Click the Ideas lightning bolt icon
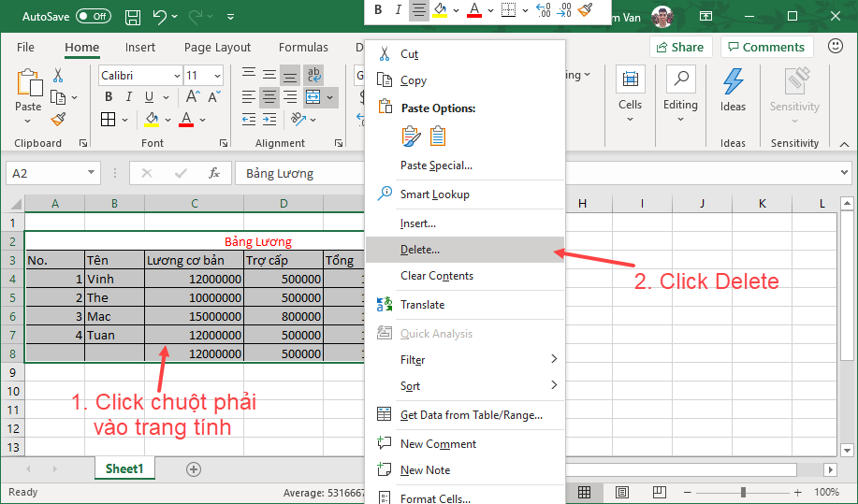This screenshot has height=504, width=858. [733, 81]
